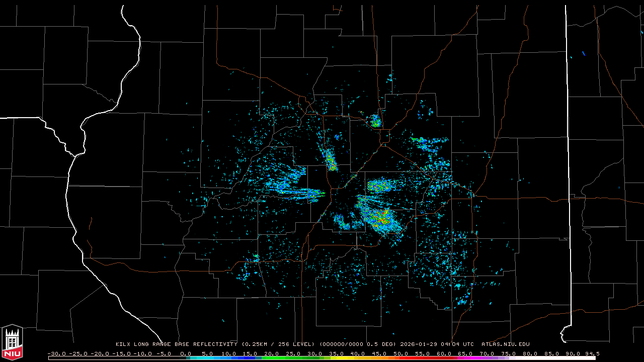Click the "(0.25KM / 256 LEVEL)" resolution text

pos(278,344)
